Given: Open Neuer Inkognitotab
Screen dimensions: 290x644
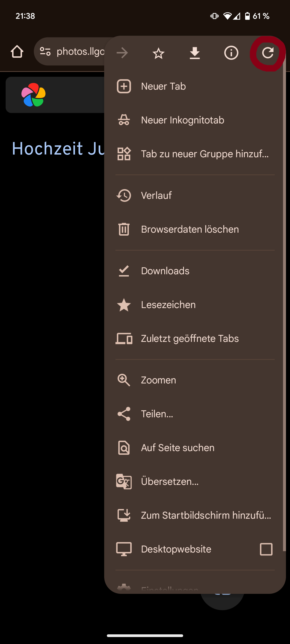Looking at the screenshot, I should [x=183, y=120].
